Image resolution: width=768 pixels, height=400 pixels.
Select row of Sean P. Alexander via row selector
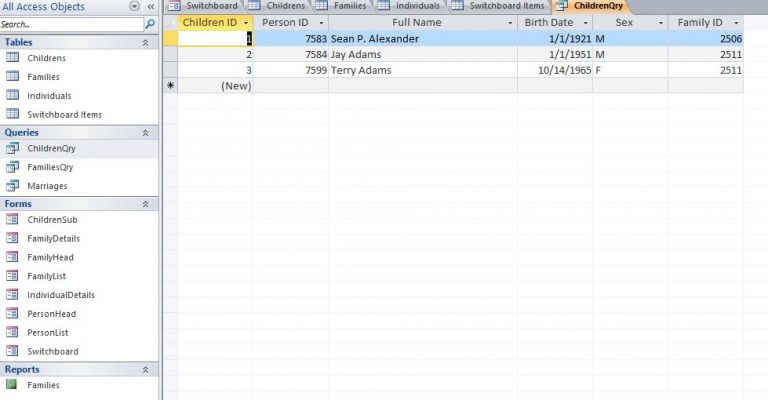pyautogui.click(x=170, y=39)
